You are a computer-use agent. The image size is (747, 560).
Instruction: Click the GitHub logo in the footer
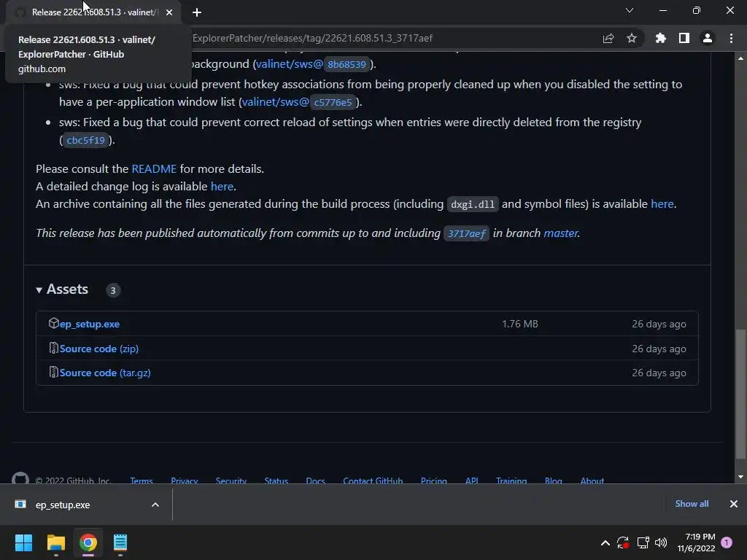point(20,478)
